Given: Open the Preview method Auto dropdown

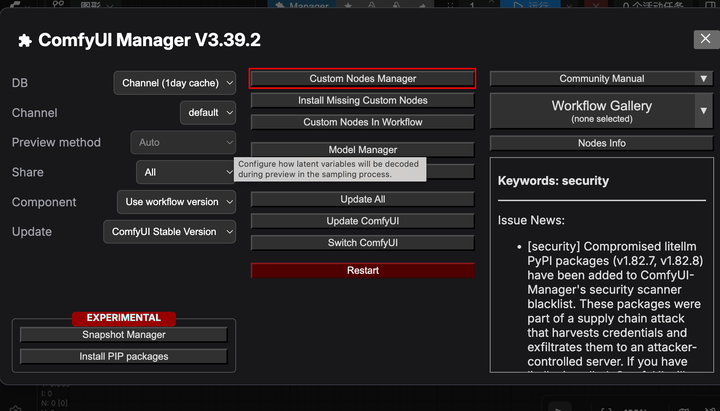Looking at the screenshot, I should [183, 142].
